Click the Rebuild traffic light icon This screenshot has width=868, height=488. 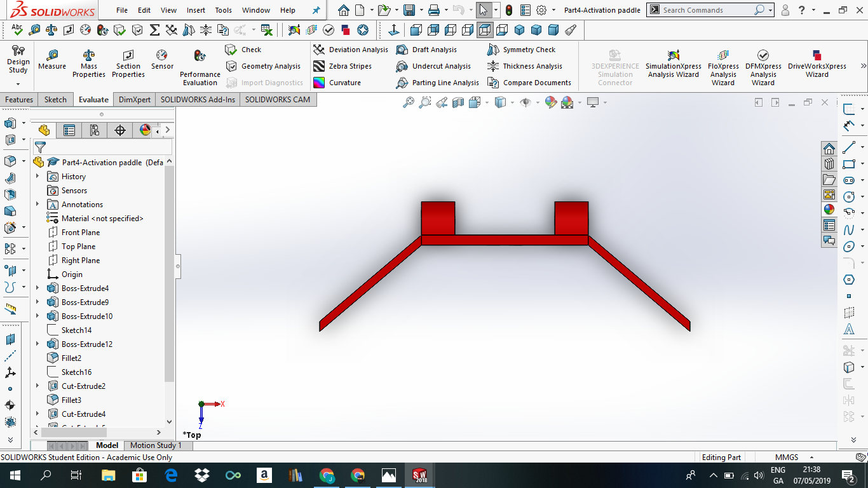509,10
